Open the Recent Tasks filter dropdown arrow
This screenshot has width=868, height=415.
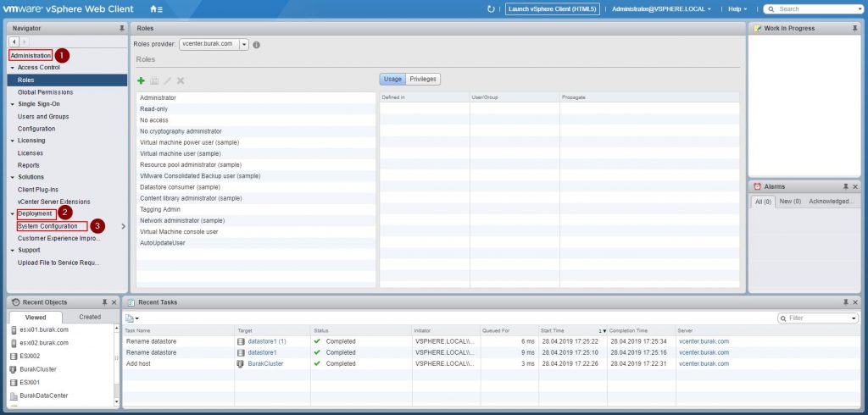click(x=854, y=318)
